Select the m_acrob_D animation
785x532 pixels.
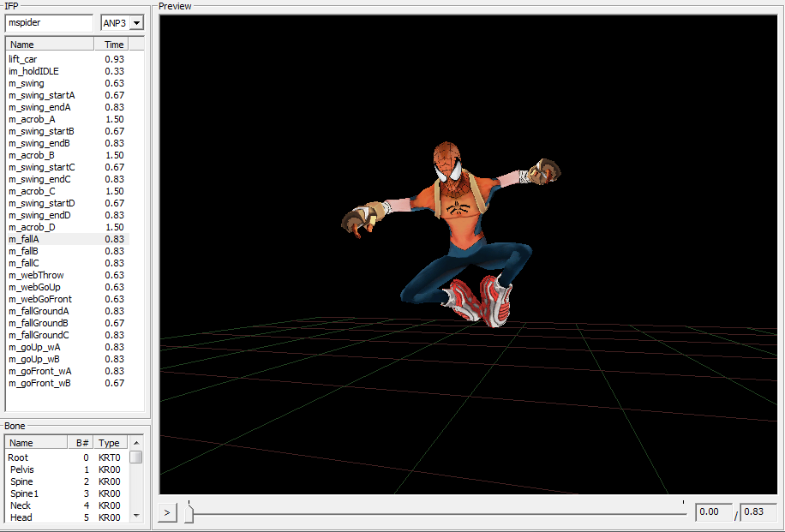[67, 227]
